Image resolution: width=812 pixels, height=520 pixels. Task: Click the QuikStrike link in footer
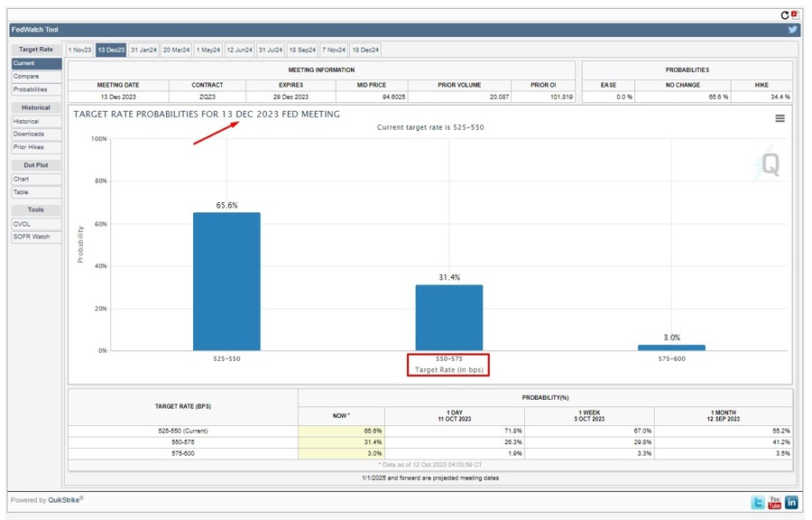point(64,500)
